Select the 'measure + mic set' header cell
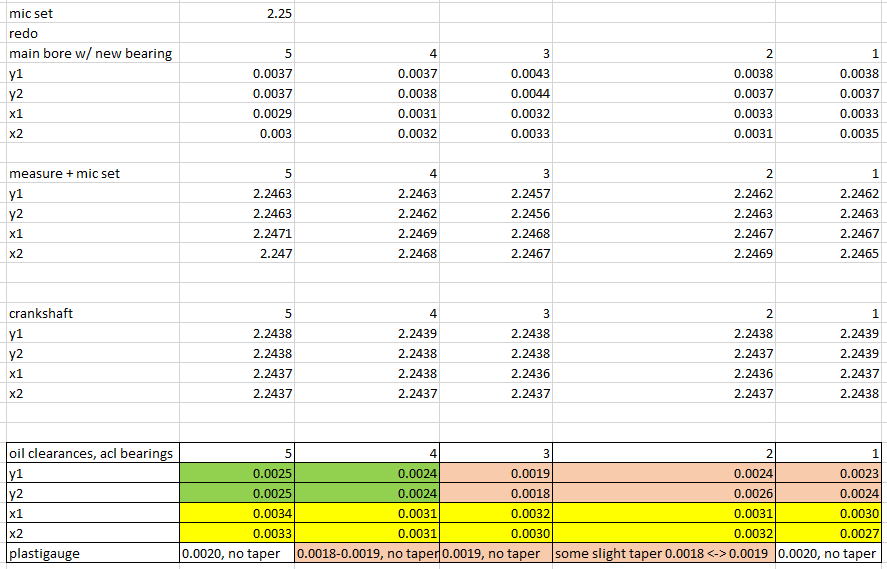This screenshot has height=569, width=887. tap(93, 173)
